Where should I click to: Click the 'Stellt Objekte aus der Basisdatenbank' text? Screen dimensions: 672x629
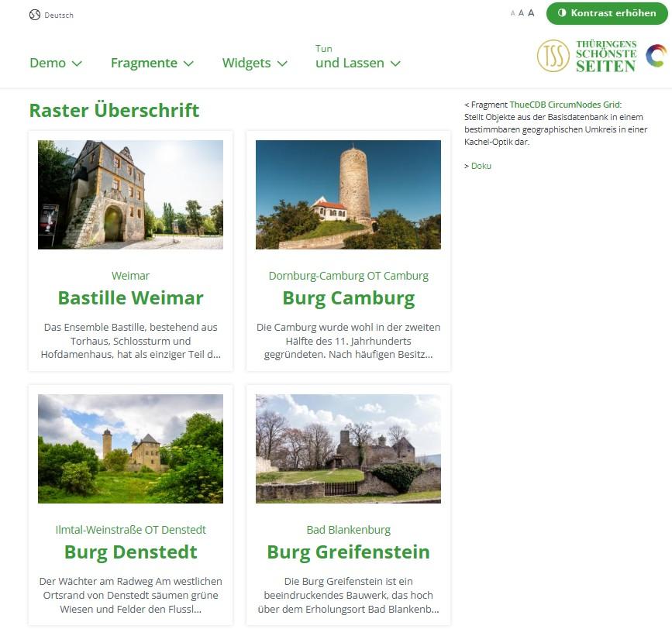pos(556,129)
